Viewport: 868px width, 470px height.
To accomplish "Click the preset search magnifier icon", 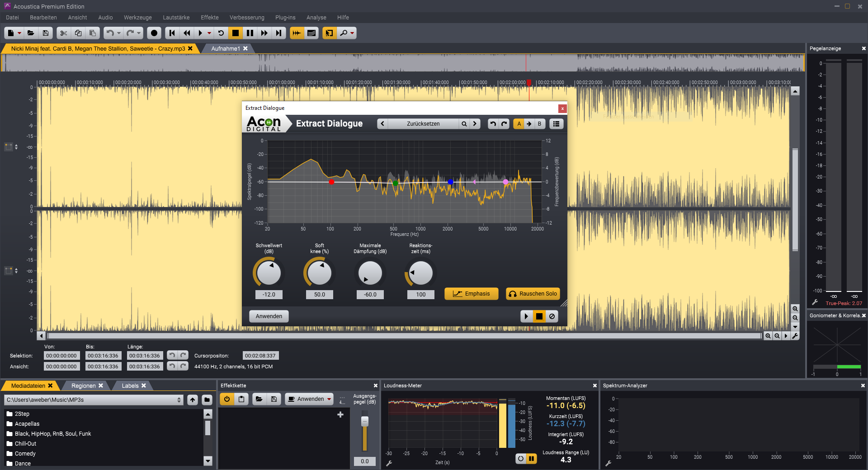I will (464, 124).
